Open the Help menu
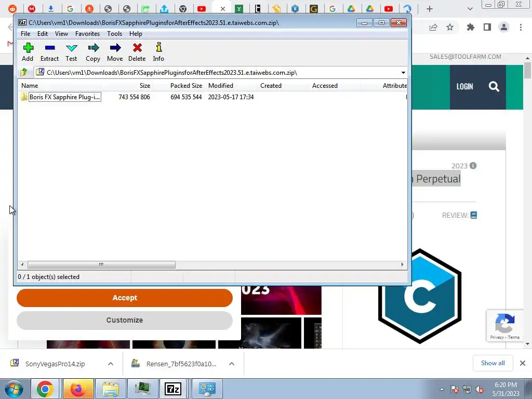This screenshot has height=399, width=532. point(136,34)
